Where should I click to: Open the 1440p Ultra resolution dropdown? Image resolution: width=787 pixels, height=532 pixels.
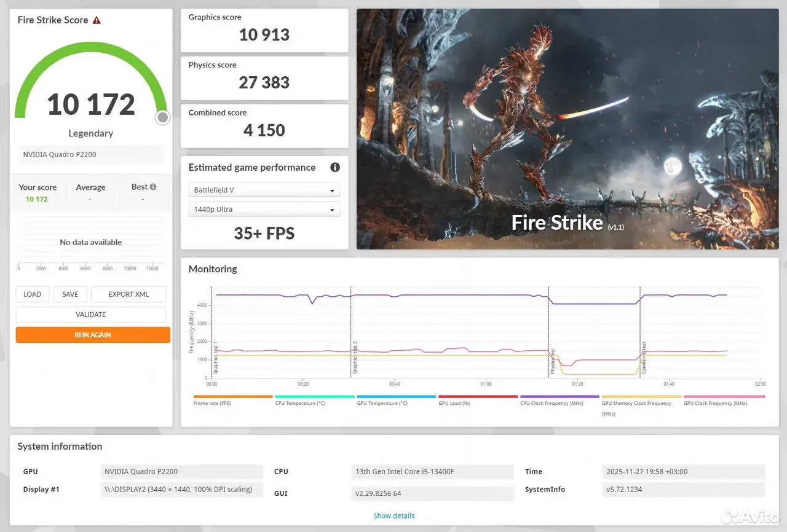click(x=264, y=209)
